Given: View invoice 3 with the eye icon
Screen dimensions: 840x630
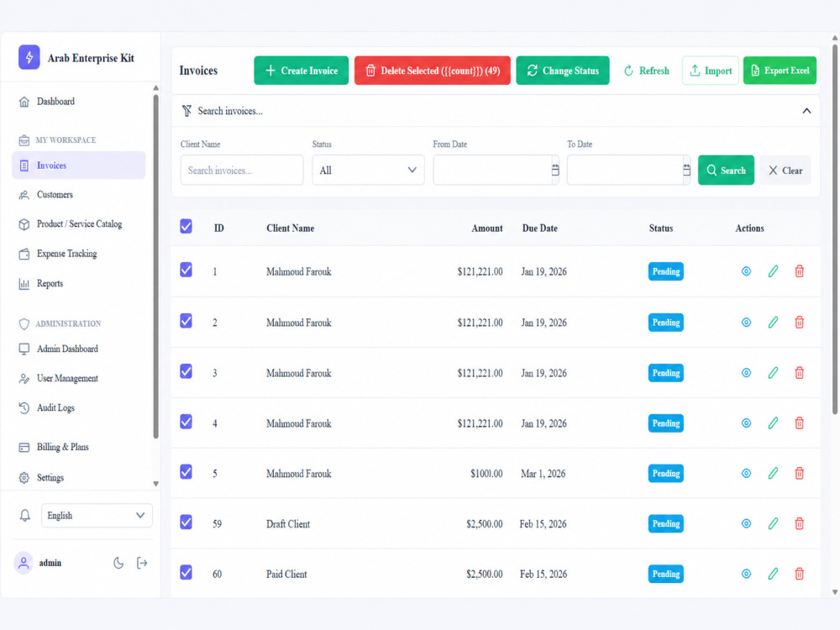Looking at the screenshot, I should (746, 373).
